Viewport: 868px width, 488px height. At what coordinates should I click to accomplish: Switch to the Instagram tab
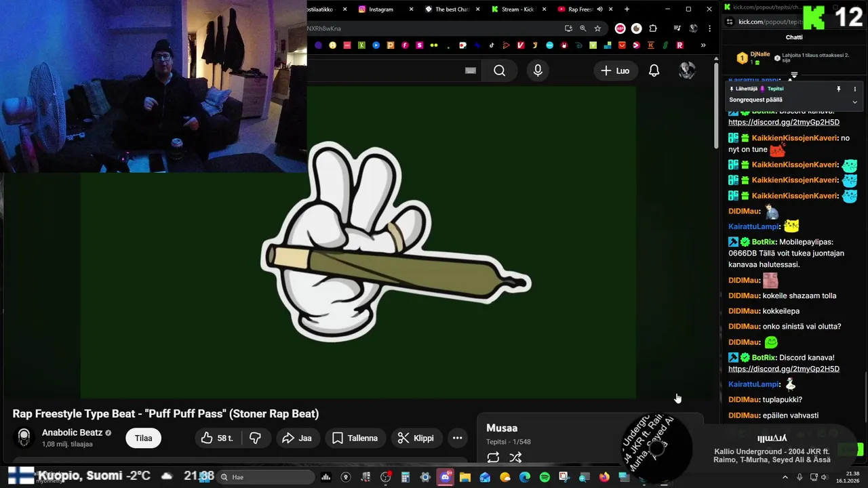(x=381, y=9)
